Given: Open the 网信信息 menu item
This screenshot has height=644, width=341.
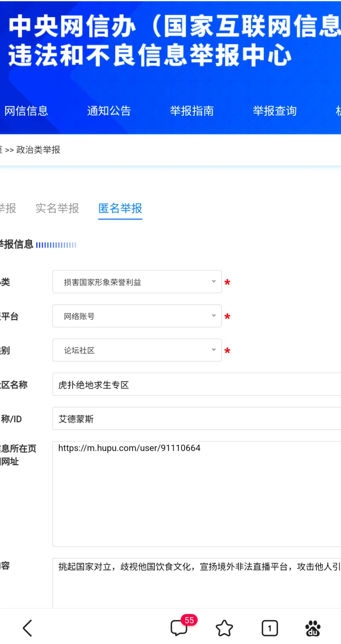Looking at the screenshot, I should pos(26,111).
